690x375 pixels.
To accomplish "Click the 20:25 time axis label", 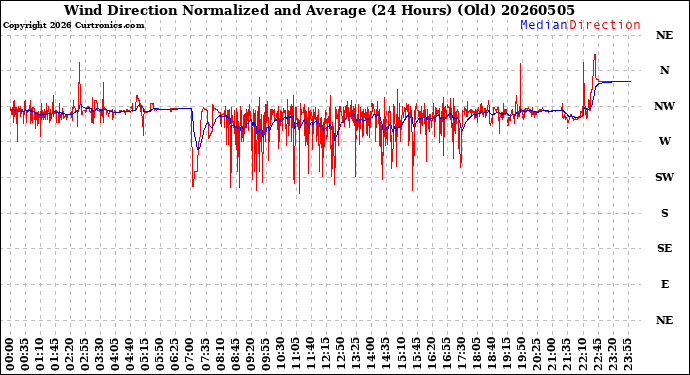I will tap(536, 354).
